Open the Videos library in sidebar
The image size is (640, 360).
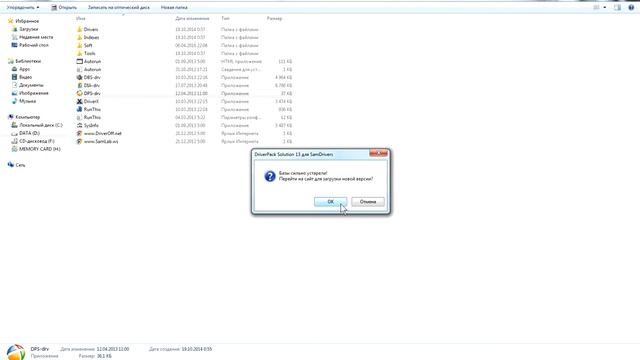click(x=25, y=77)
